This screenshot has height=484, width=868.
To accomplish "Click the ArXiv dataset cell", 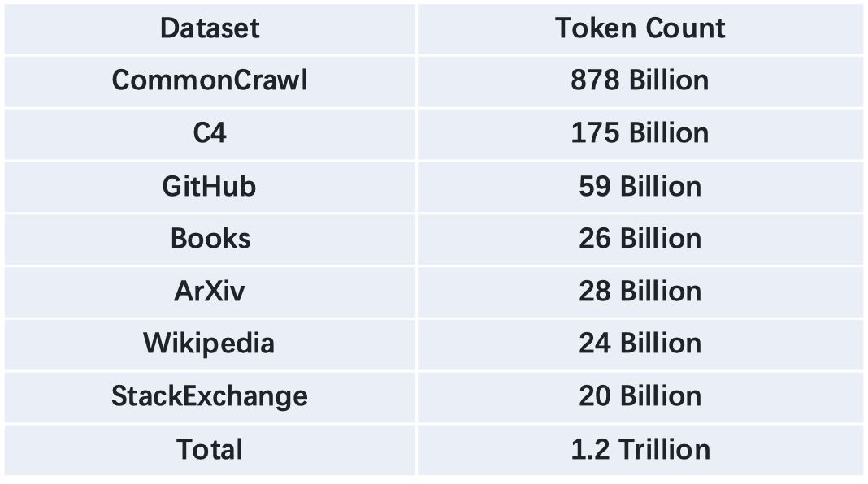I will pos(210,292).
